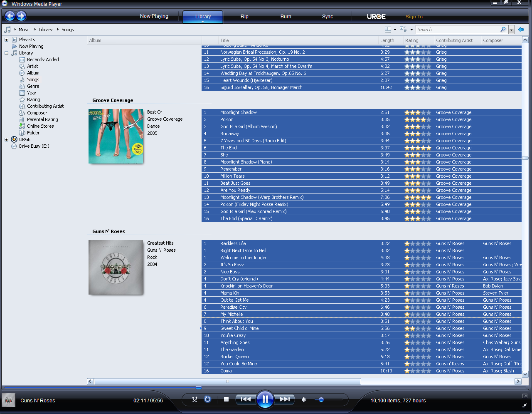
Task: Select Artist in the library tree
Action: [32, 66]
